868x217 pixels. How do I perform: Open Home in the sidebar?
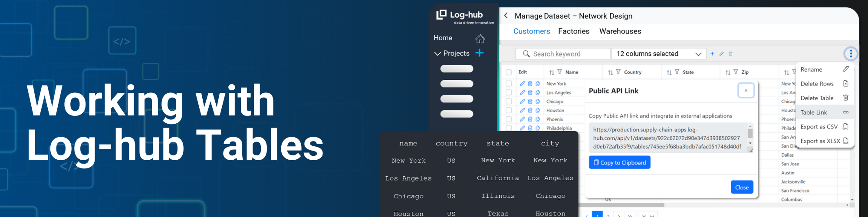tap(443, 38)
